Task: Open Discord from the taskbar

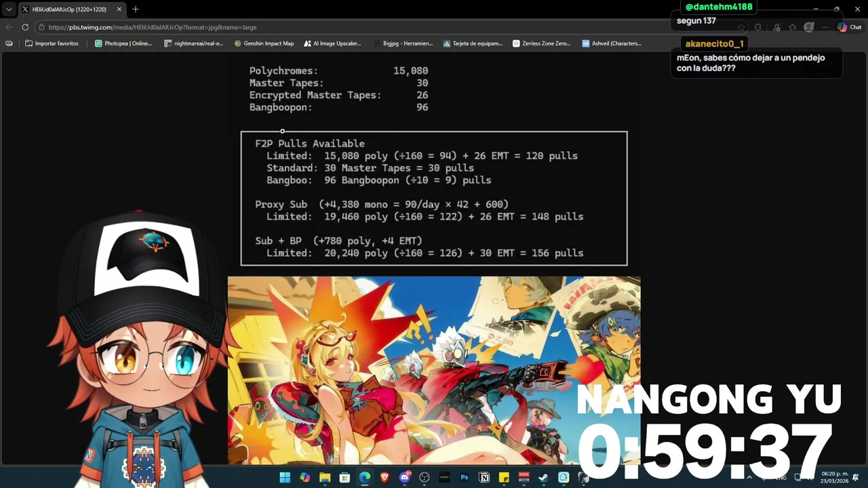Action: [405, 478]
